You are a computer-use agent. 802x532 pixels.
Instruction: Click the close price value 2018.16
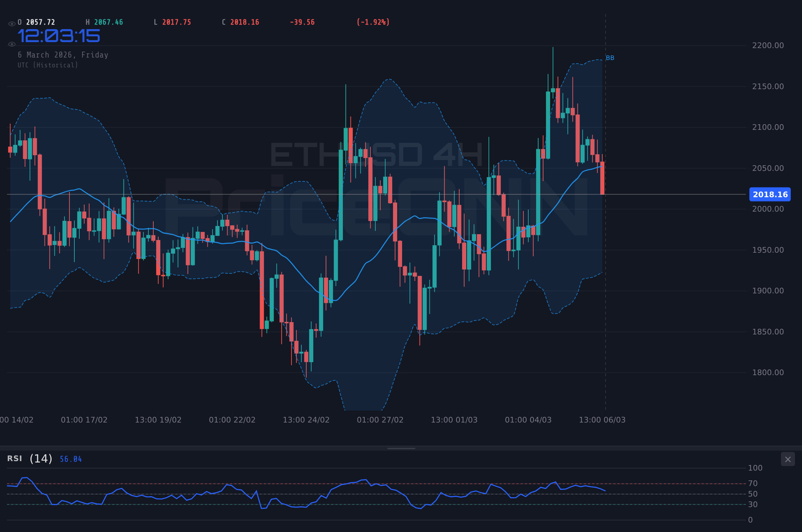(x=245, y=22)
